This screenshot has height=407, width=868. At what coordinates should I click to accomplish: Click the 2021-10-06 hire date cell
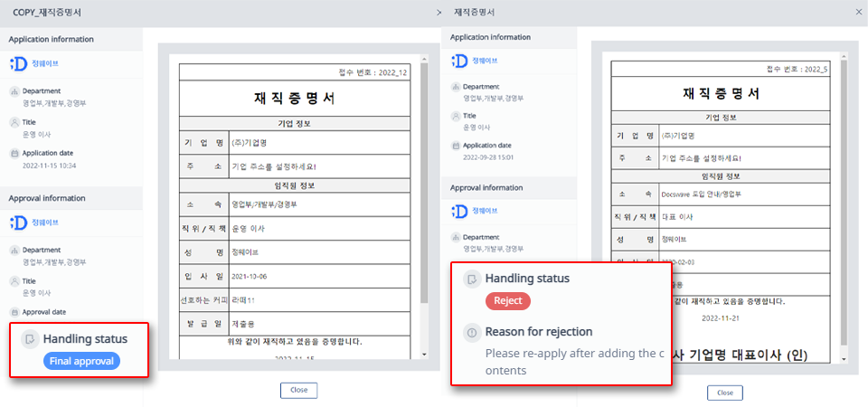pyautogui.click(x=319, y=277)
